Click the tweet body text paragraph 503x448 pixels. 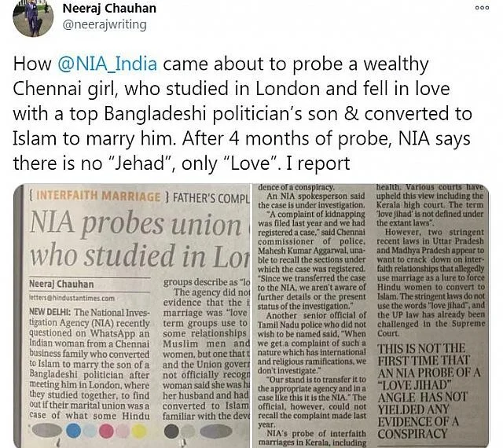[x=243, y=114]
